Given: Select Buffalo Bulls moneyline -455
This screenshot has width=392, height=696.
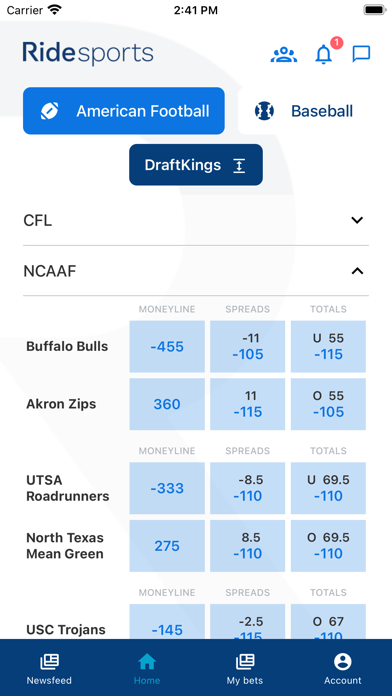Looking at the screenshot, I should [x=167, y=347].
